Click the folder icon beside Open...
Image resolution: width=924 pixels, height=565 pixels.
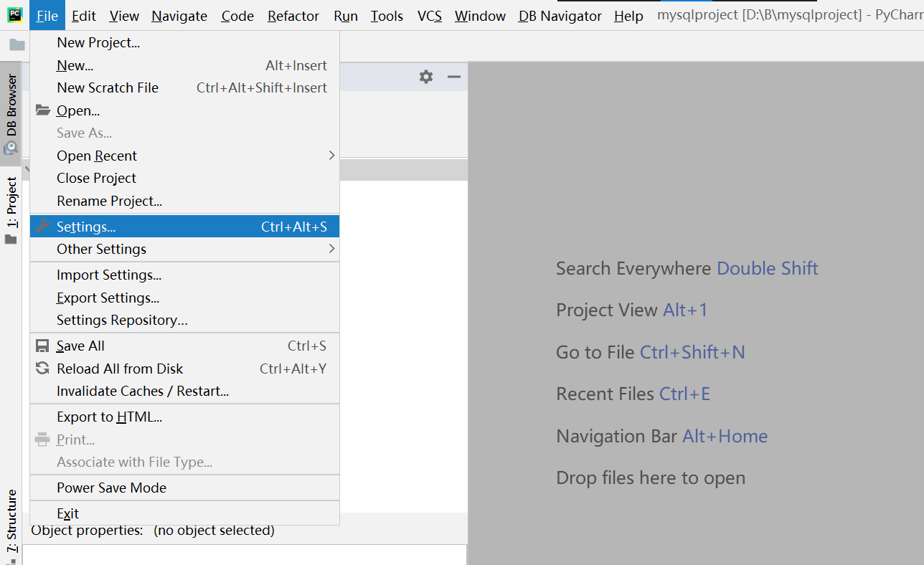click(x=42, y=110)
